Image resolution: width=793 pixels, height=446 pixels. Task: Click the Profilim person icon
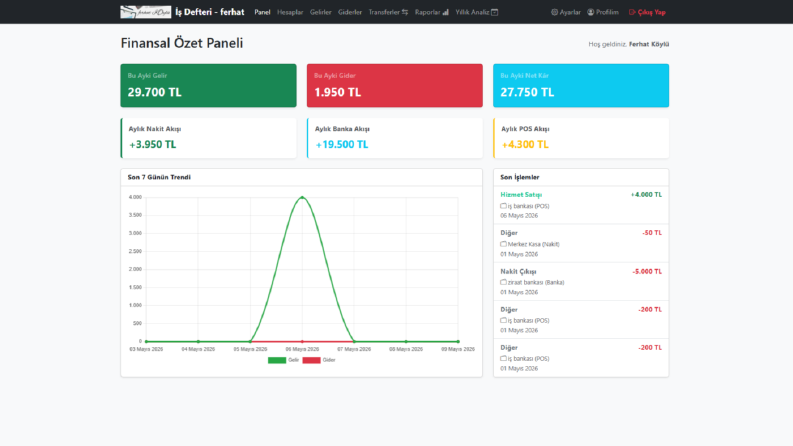click(x=591, y=12)
